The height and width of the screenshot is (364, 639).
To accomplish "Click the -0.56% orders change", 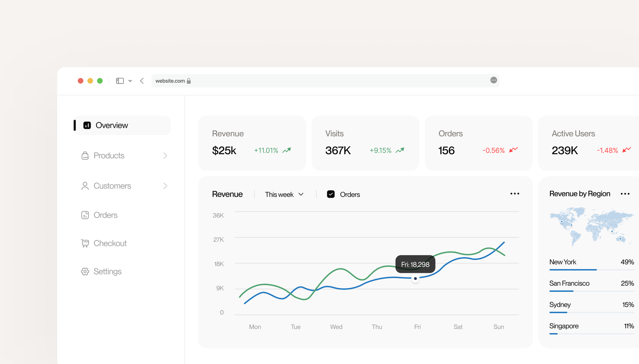I will coord(494,150).
